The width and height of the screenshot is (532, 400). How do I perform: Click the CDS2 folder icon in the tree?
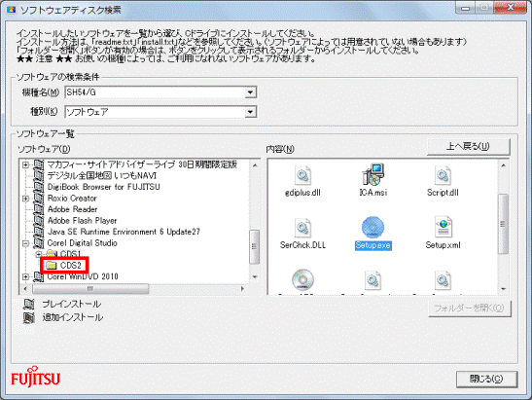coord(52,265)
